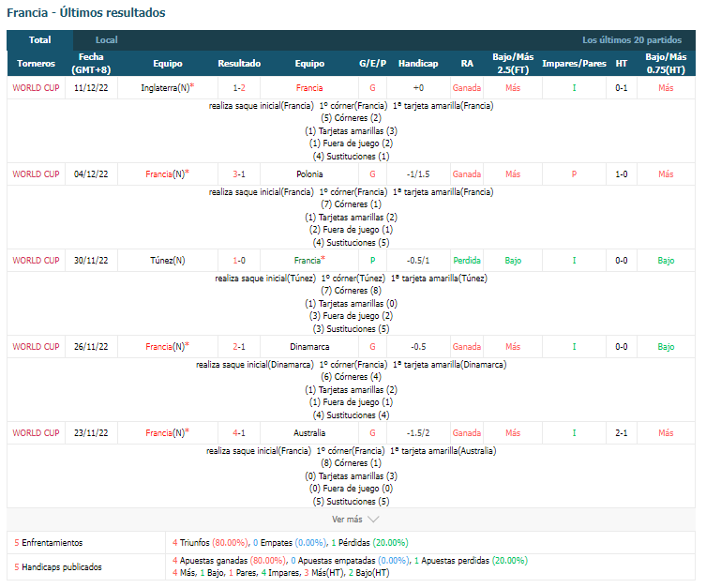Select date cell 26/11/22
This screenshot has width=706, height=588.
click(x=91, y=347)
